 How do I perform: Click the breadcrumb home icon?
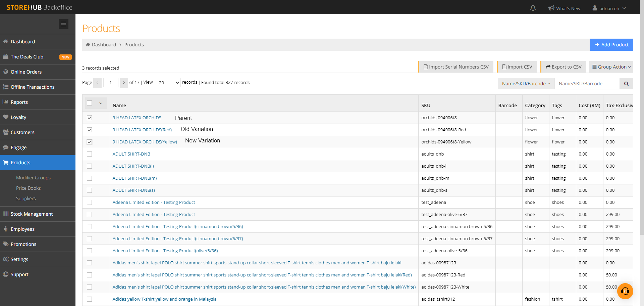click(x=88, y=45)
